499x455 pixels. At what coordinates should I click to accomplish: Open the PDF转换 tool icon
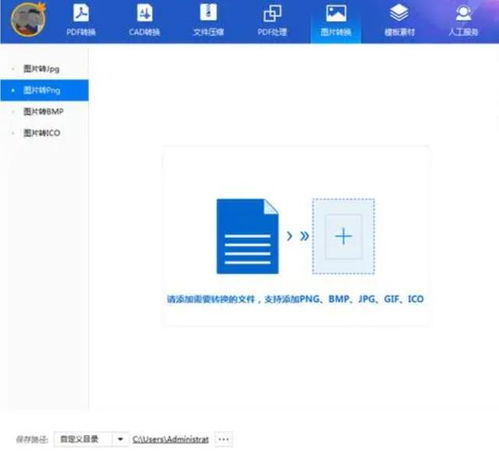coord(81,13)
